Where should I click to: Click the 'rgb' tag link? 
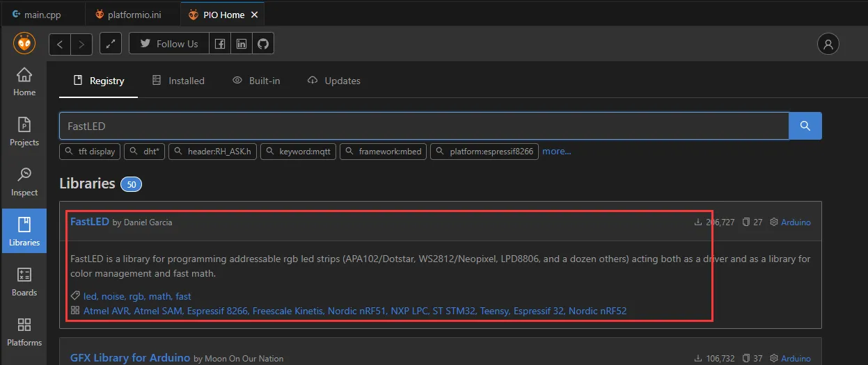[137, 296]
